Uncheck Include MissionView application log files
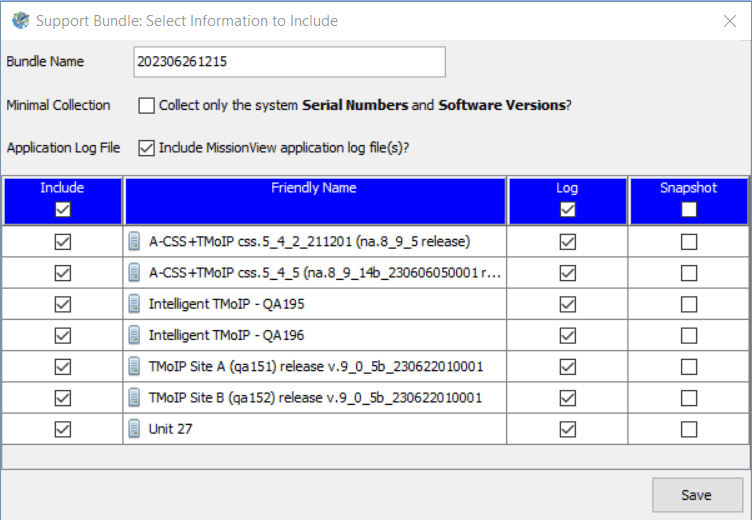The width and height of the screenshot is (752, 520). (146, 148)
